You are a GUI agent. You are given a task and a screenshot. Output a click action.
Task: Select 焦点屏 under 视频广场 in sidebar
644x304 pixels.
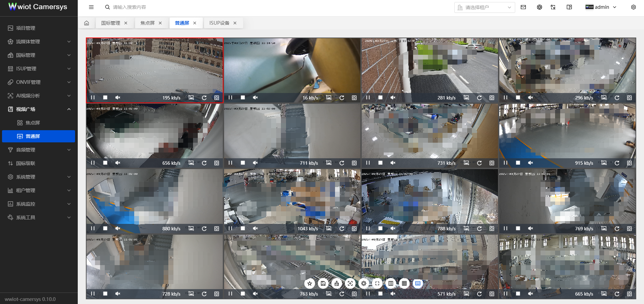pyautogui.click(x=33, y=123)
